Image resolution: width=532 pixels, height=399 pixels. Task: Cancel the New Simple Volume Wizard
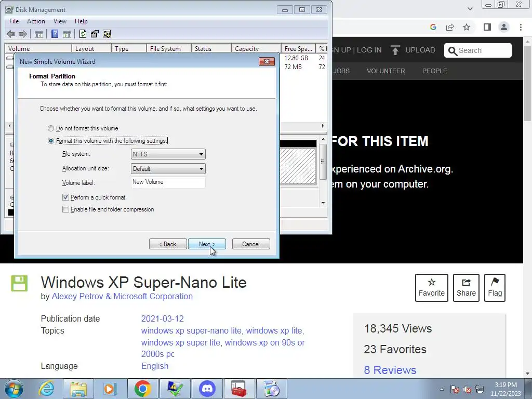[x=251, y=244]
